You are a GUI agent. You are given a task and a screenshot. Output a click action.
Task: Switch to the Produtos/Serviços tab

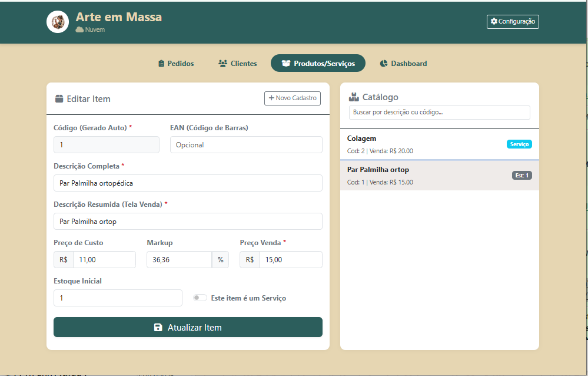point(318,64)
